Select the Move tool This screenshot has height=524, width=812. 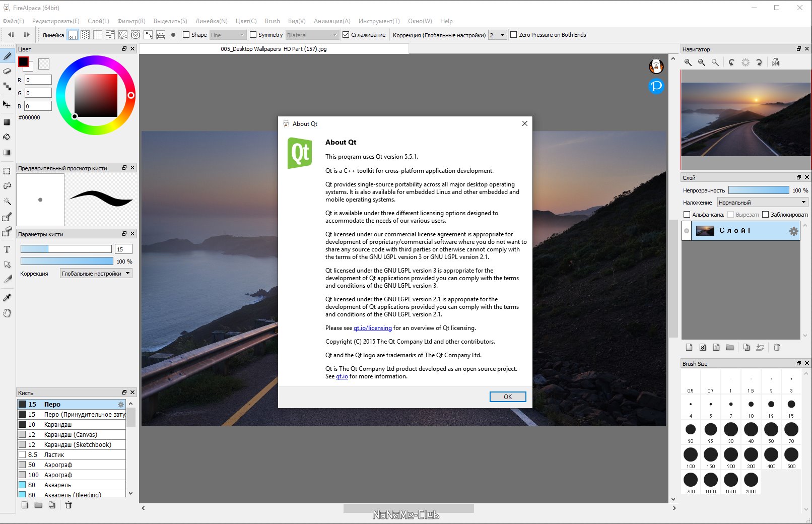[x=7, y=104]
